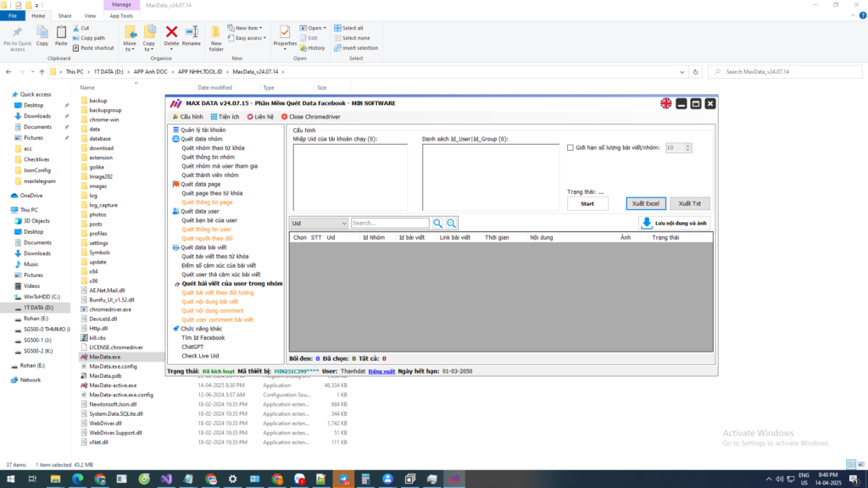Image resolution: width=868 pixels, height=488 pixels.
Task: Click the UK flag language icon
Action: tap(666, 103)
